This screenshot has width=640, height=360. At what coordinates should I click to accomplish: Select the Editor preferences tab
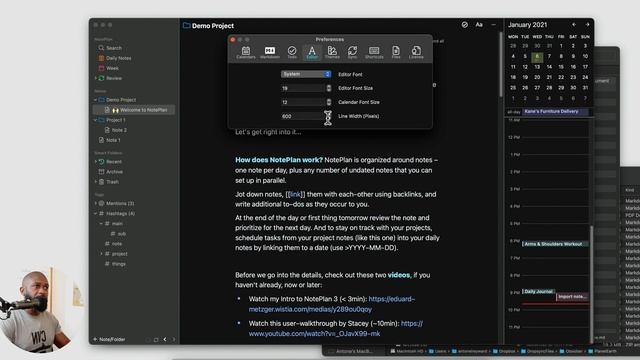[312, 52]
